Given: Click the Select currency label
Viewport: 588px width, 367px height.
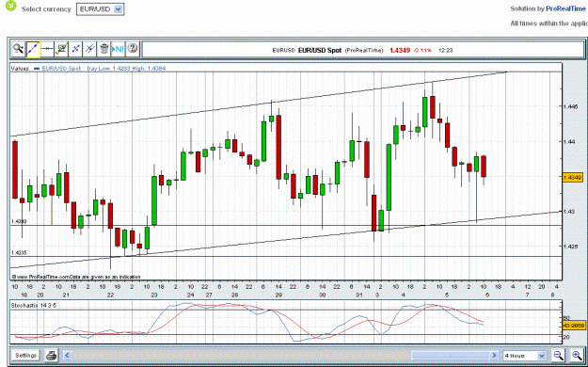Looking at the screenshot, I should click(46, 9).
